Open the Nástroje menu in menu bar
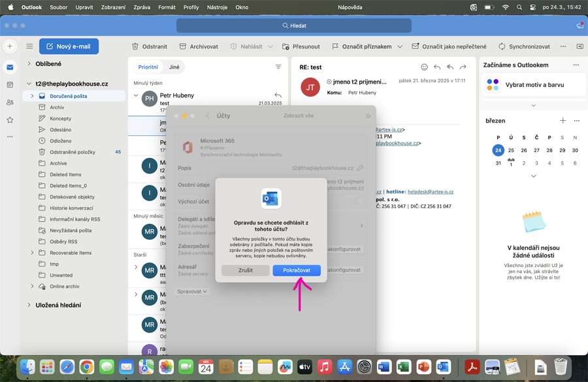The image size is (588, 382). 218,7
